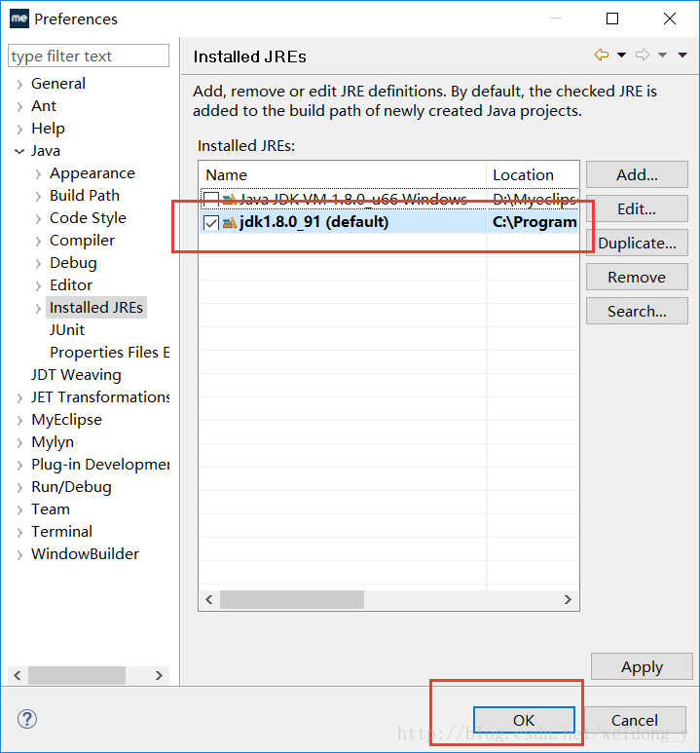This screenshot has width=700, height=753.
Task: Click the Remove button
Action: 637,277
